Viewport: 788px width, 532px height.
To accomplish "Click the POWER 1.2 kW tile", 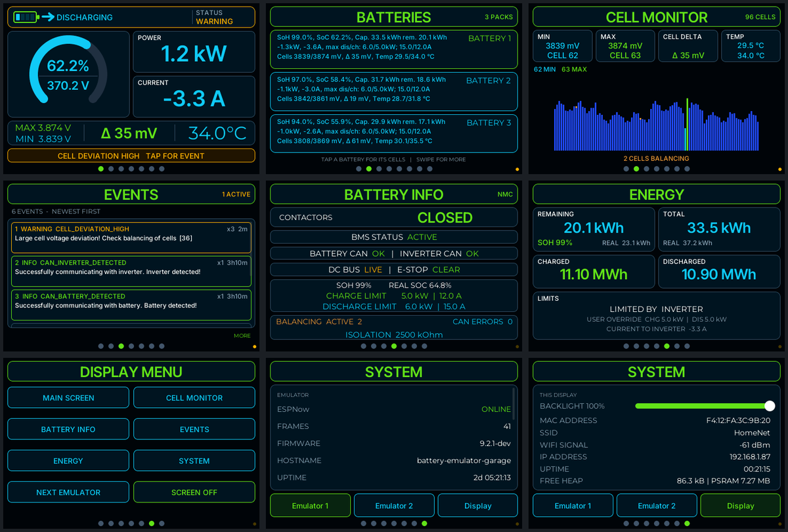I will 194,52.
